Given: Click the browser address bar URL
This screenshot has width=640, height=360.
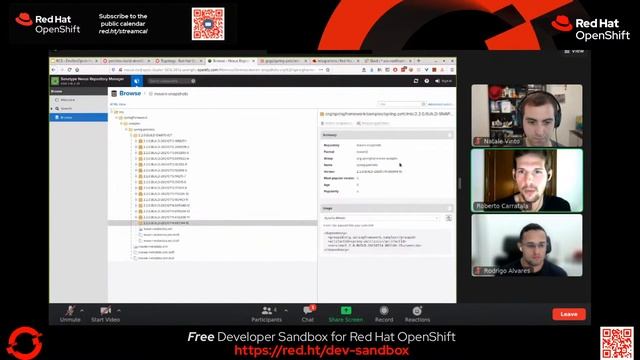Looking at the screenshot, I should 219,70.
